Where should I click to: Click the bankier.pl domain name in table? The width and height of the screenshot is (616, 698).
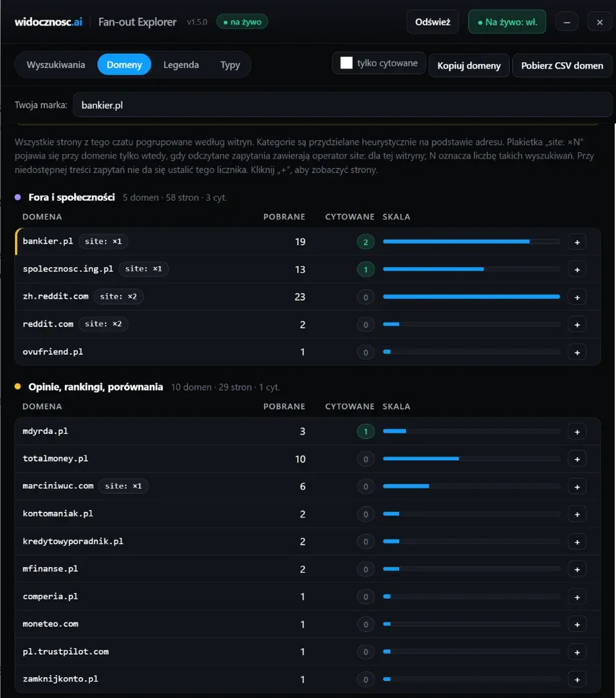point(48,241)
